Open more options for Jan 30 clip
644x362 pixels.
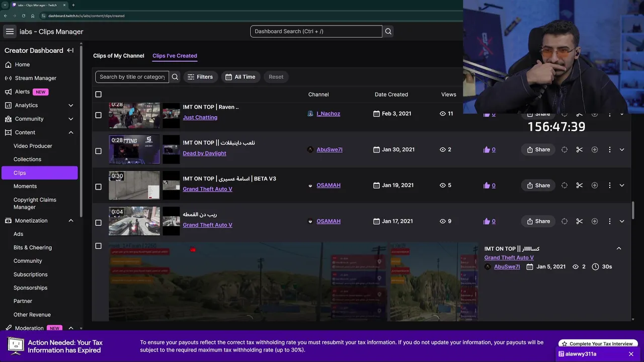click(609, 149)
